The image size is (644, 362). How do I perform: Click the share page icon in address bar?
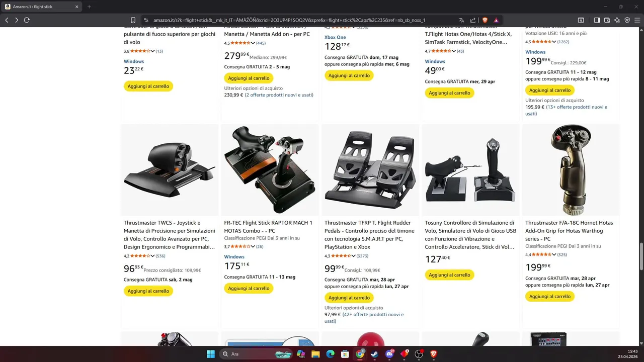pyautogui.click(x=473, y=20)
